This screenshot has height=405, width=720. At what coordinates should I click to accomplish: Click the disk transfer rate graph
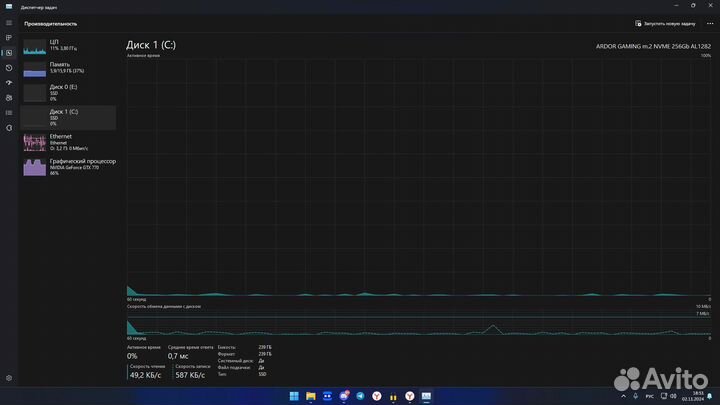pyautogui.click(x=418, y=323)
